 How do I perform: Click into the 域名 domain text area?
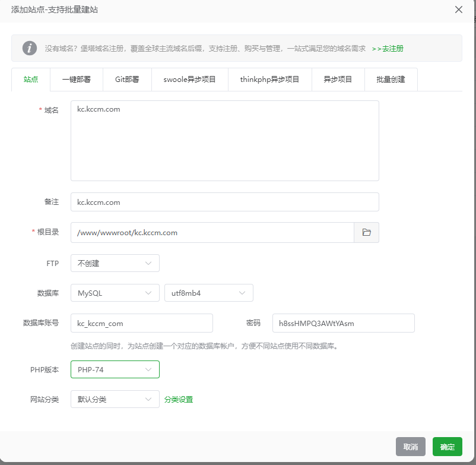(x=225, y=141)
